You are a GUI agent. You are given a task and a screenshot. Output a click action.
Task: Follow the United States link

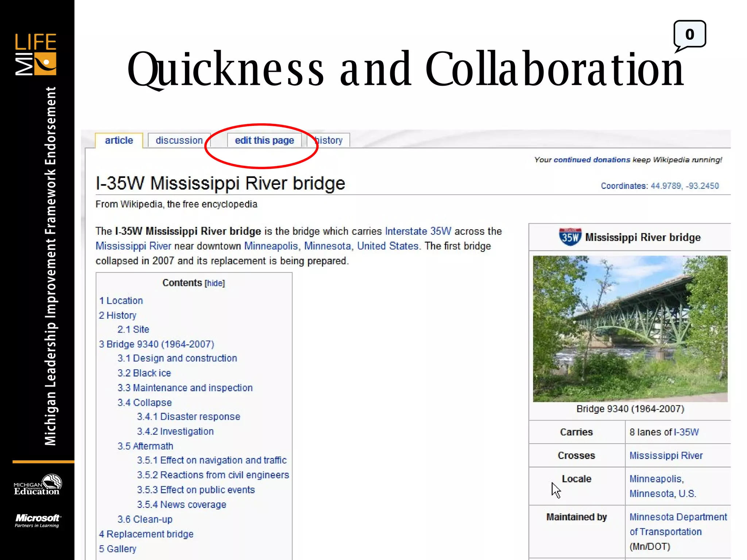pyautogui.click(x=387, y=246)
